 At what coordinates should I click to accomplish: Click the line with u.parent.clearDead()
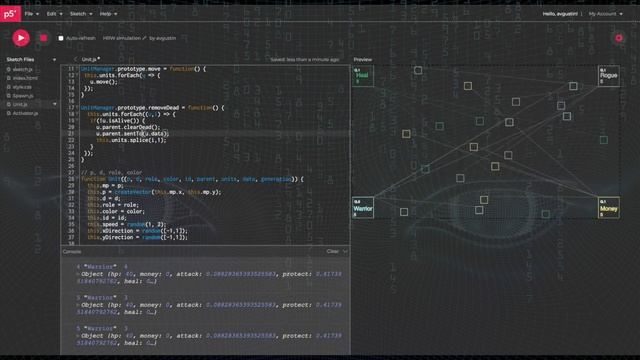point(128,127)
